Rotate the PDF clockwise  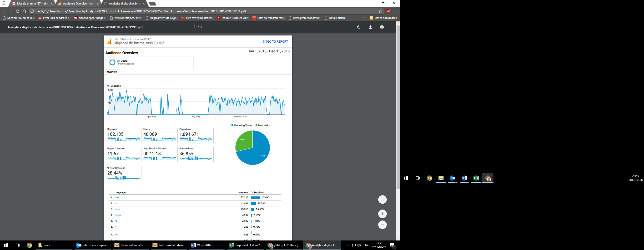pyautogui.click(x=359, y=27)
